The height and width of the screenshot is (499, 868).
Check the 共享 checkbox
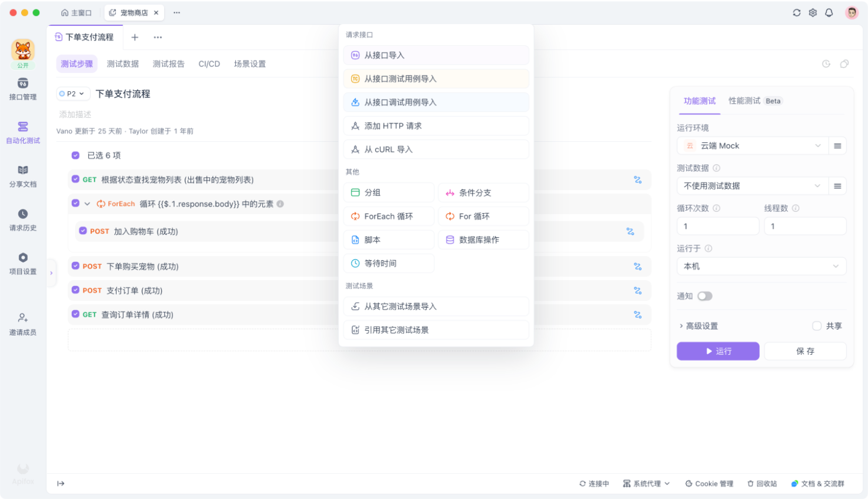816,326
